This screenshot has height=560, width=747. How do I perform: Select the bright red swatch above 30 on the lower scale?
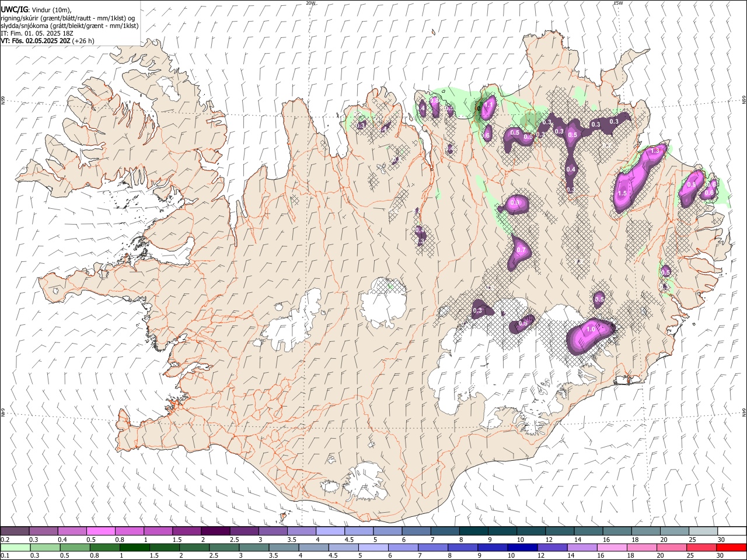tap(731, 547)
